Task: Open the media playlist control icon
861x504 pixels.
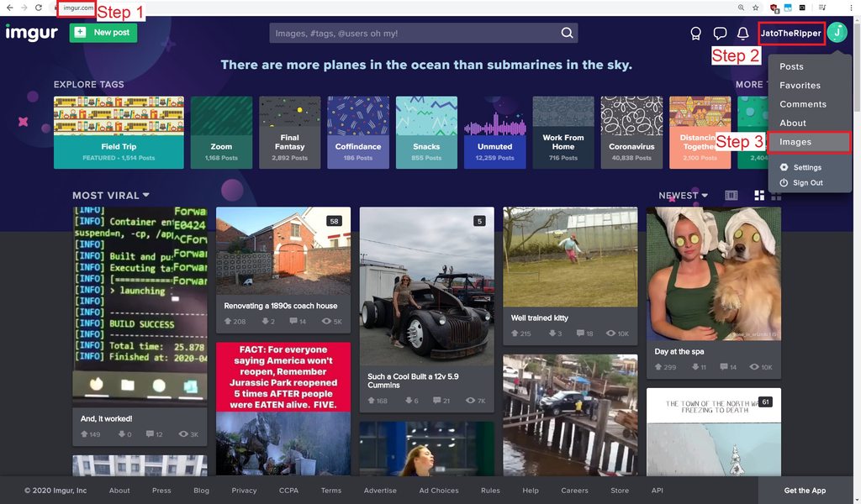Action: [822, 8]
